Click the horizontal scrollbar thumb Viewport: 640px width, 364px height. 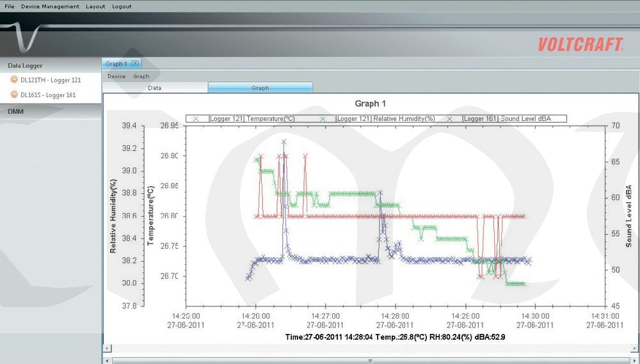point(370,360)
